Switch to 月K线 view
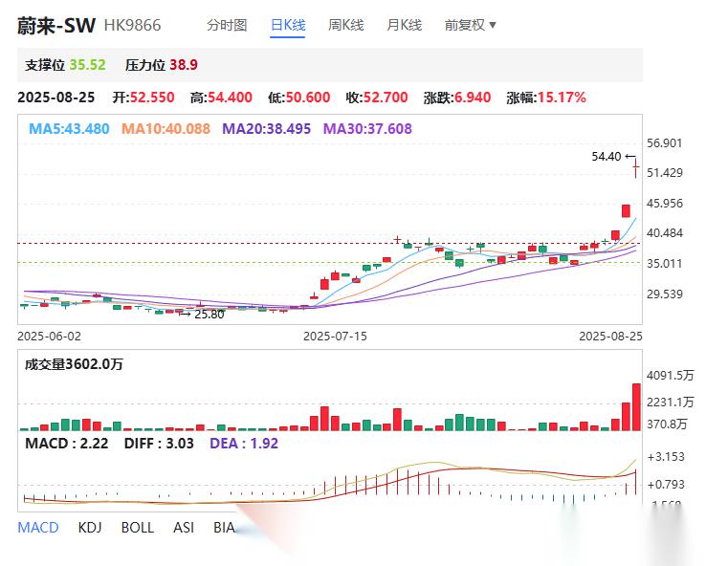The image size is (728, 566). (404, 25)
